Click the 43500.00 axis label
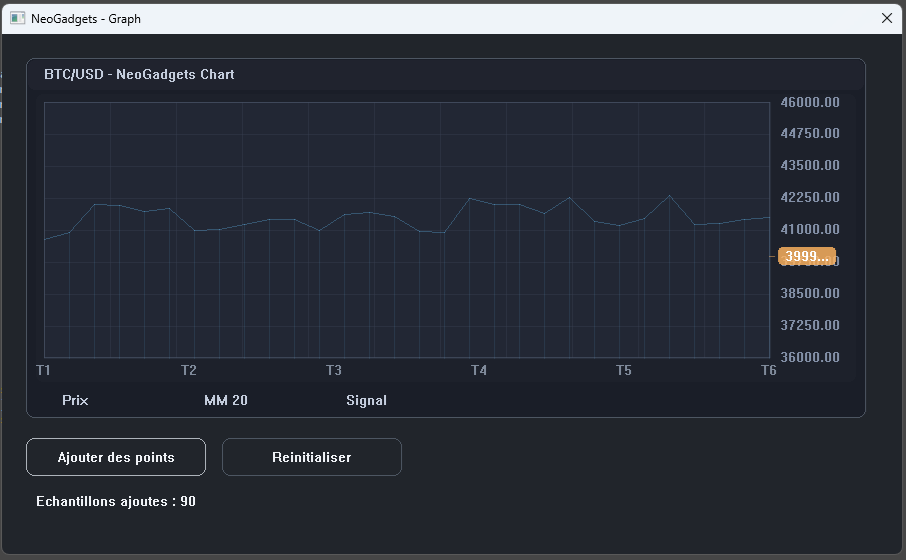Image resolution: width=906 pixels, height=560 pixels. [810, 165]
